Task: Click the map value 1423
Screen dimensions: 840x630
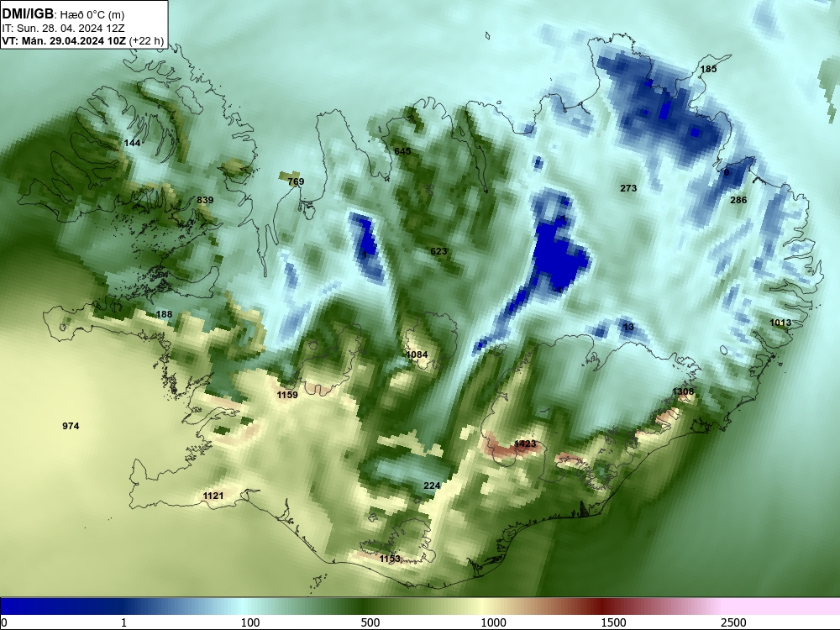Action: (525, 444)
